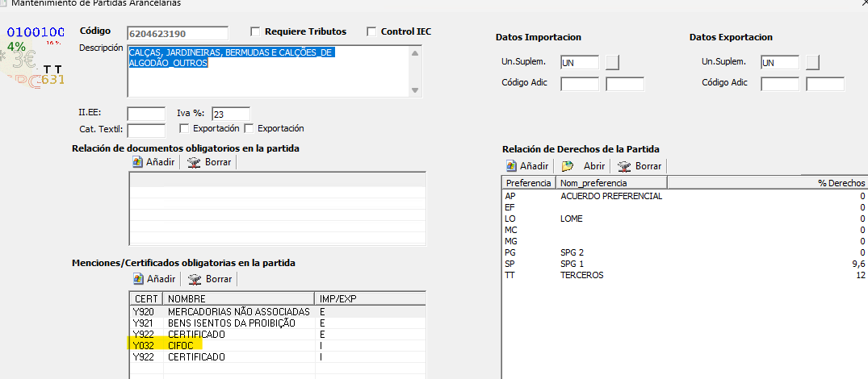
Task: Click Añadir icon in Menciones/Certificados section
Action: coord(138,279)
